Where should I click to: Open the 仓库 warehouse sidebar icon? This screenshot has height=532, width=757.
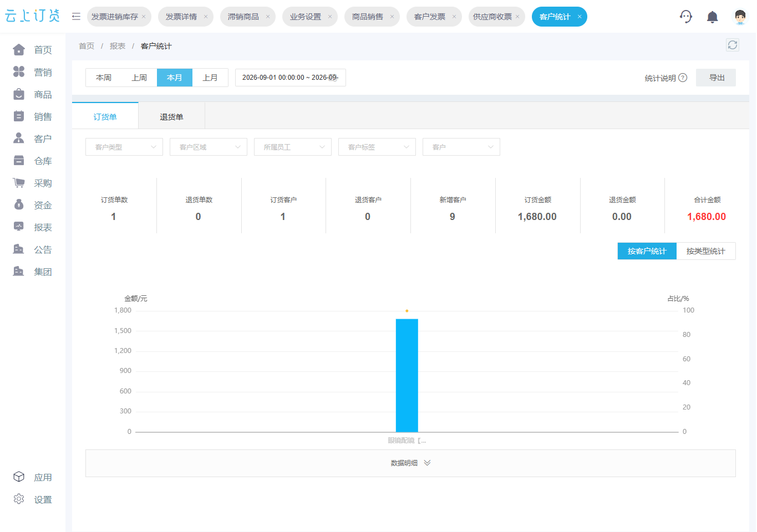[x=19, y=161]
